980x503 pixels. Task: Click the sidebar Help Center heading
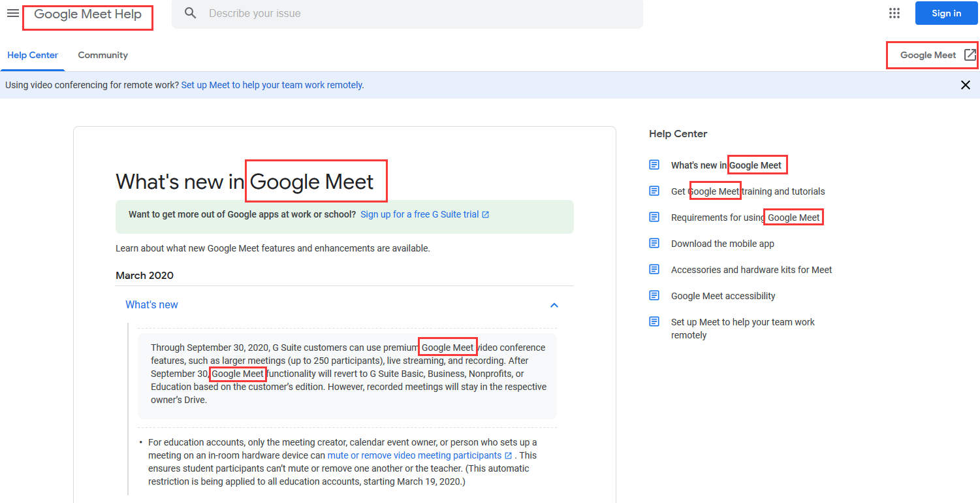coord(678,133)
